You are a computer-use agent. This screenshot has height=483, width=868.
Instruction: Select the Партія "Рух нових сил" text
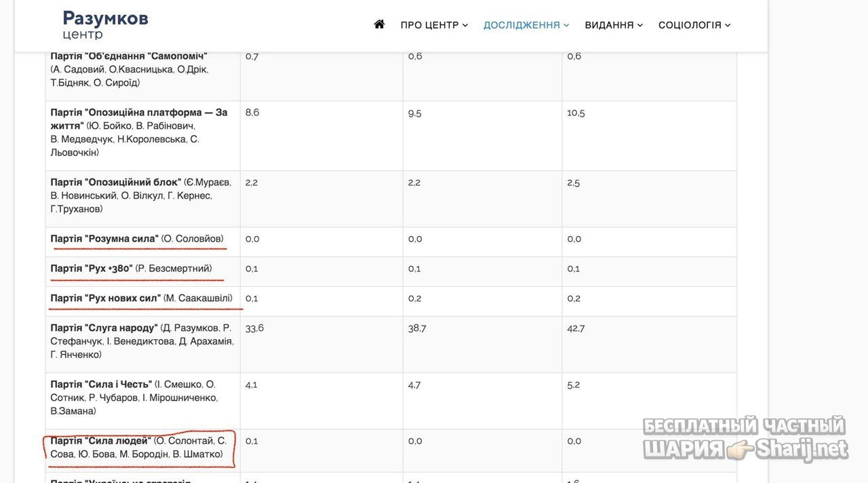(106, 298)
